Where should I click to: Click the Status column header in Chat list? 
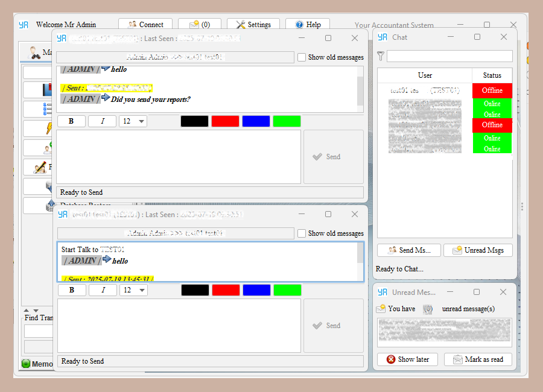pos(492,75)
